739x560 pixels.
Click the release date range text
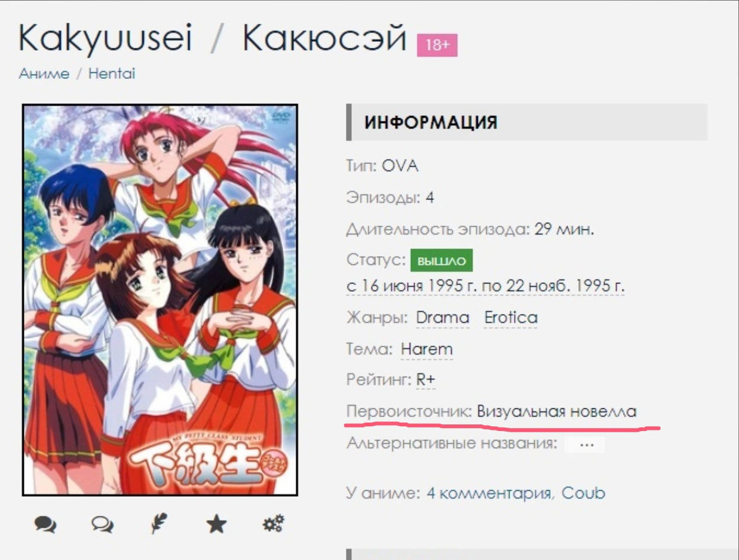click(x=485, y=286)
